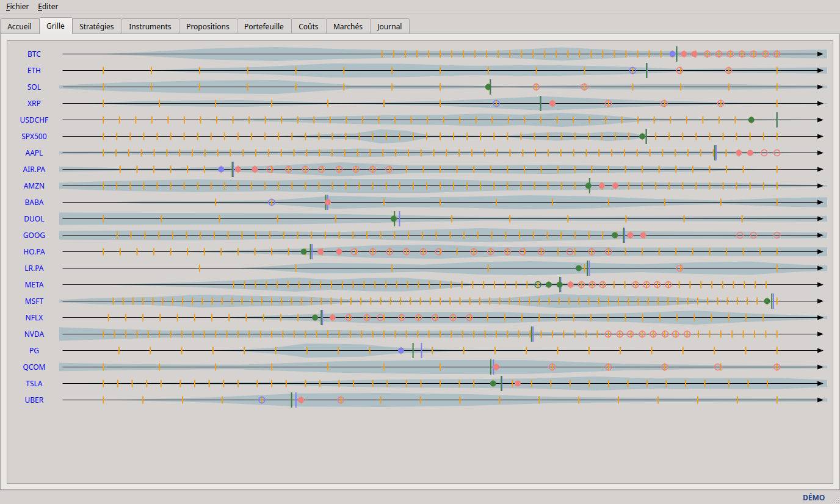Click the NVDA instrument label
Image resolution: width=840 pixels, height=504 pixels.
coord(34,334)
